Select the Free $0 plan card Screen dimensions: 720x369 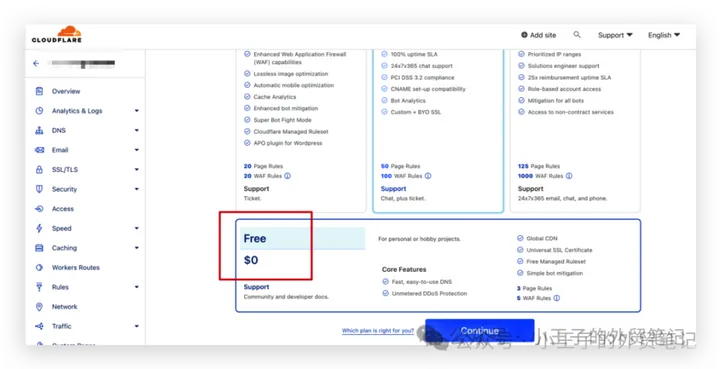[x=438, y=266]
